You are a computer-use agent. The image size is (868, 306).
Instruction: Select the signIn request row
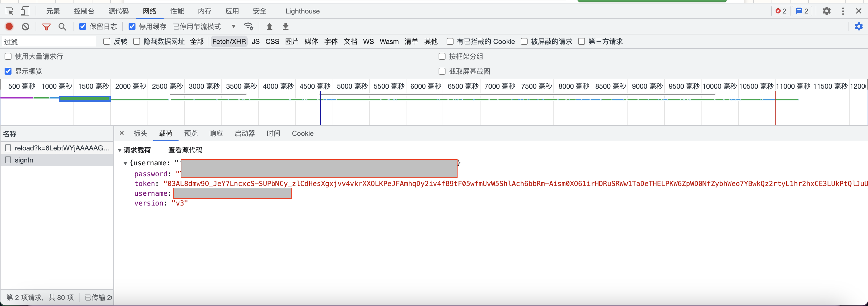click(57, 160)
